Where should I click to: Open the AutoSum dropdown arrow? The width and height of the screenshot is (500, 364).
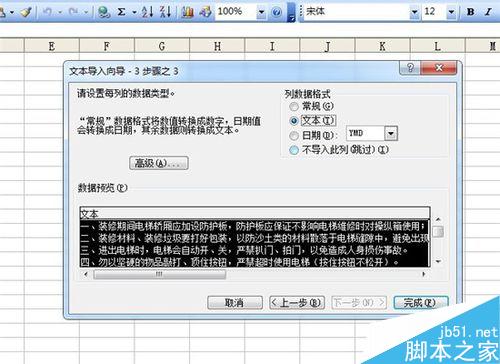pyautogui.click(x=134, y=12)
